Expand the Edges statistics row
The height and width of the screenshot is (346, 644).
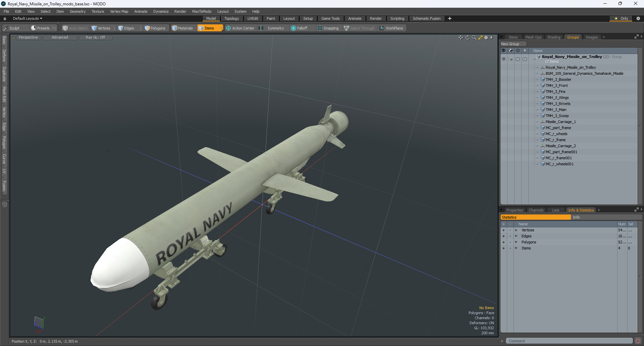(516, 236)
